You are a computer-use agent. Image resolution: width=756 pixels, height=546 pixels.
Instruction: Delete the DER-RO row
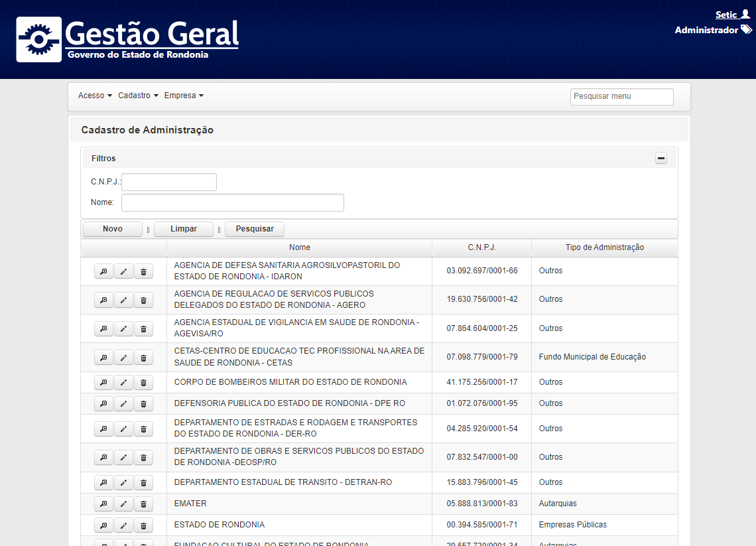[x=143, y=429]
